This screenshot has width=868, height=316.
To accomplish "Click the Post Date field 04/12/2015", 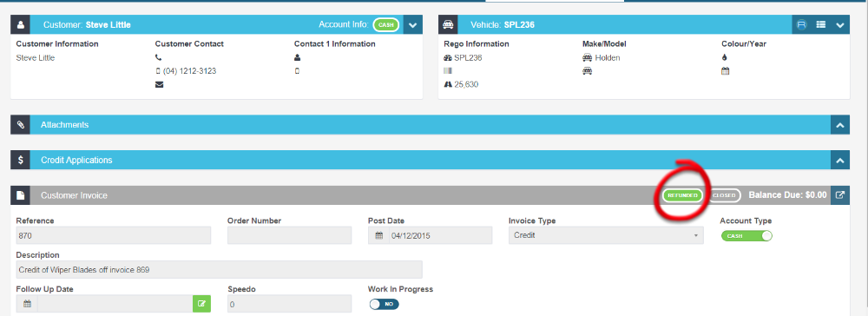I will click(441, 235).
